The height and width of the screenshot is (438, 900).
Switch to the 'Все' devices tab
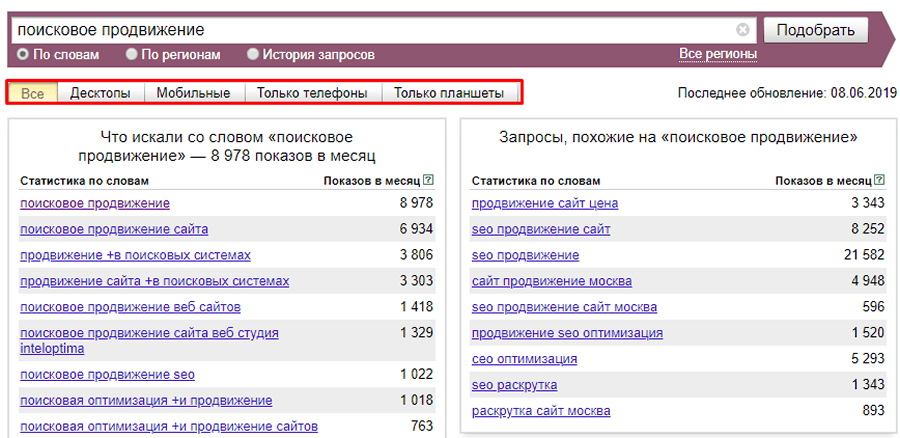point(32,93)
